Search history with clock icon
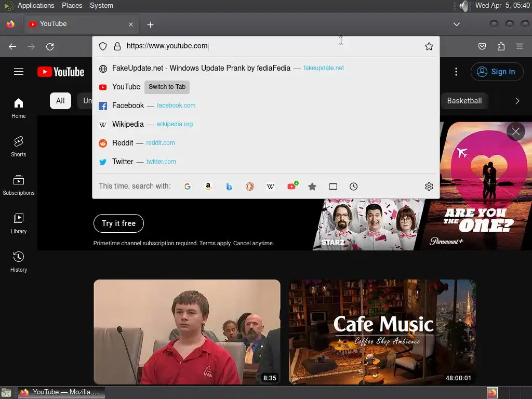 [353, 187]
